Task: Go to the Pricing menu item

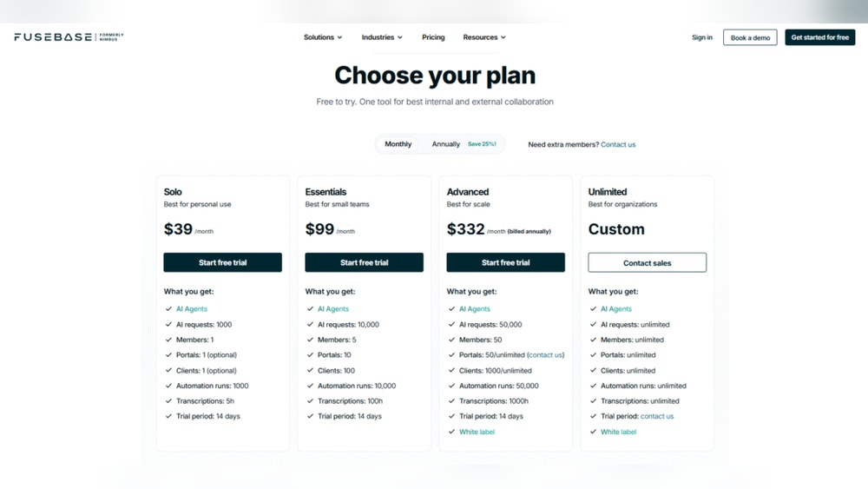Action: point(433,37)
